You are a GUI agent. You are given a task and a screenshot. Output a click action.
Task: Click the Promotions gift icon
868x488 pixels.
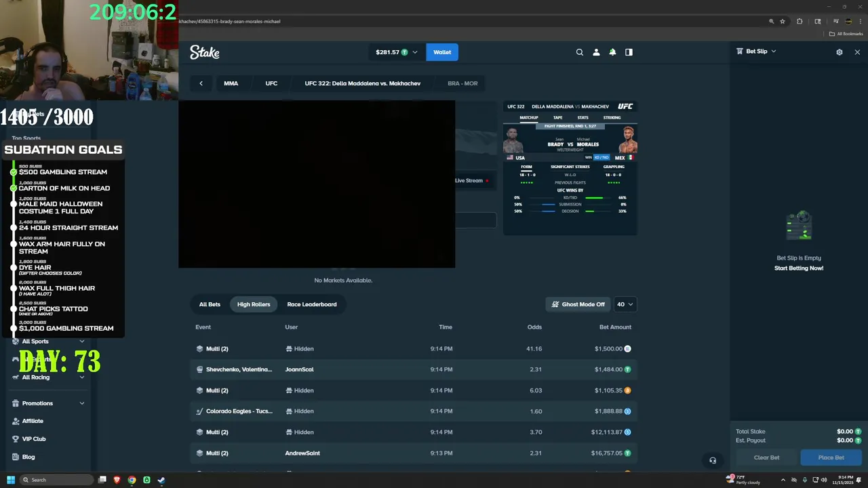16,403
